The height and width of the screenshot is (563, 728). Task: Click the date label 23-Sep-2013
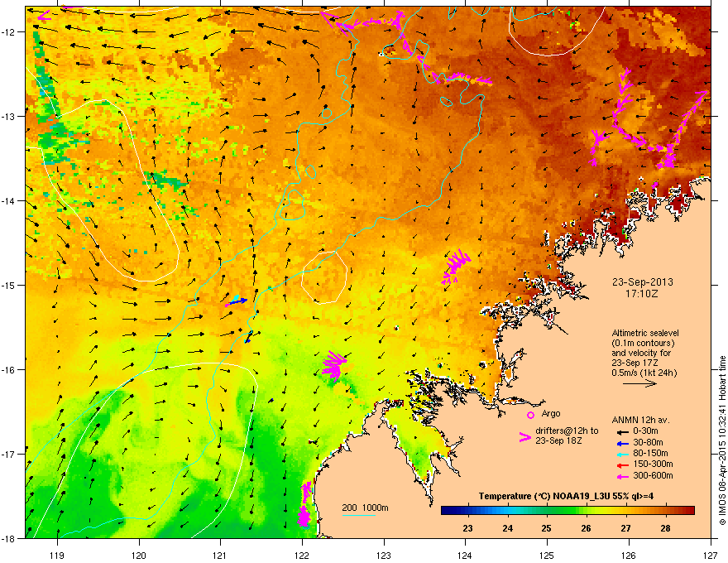642,282
